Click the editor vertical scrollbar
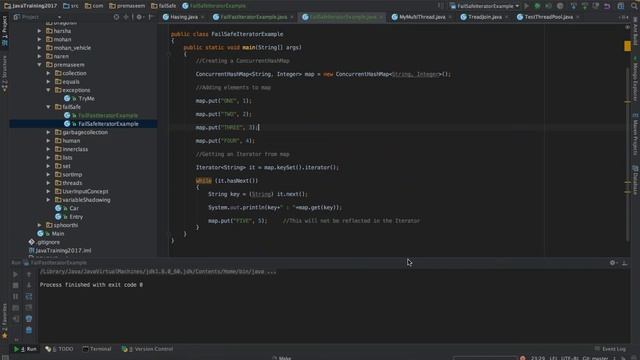This screenshot has height=360, width=640. coord(628,155)
